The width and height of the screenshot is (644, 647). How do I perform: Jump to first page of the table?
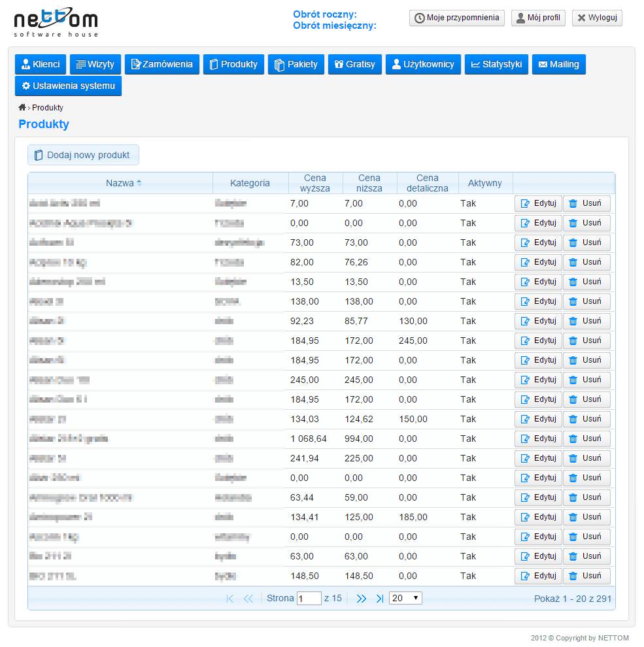[229, 599]
